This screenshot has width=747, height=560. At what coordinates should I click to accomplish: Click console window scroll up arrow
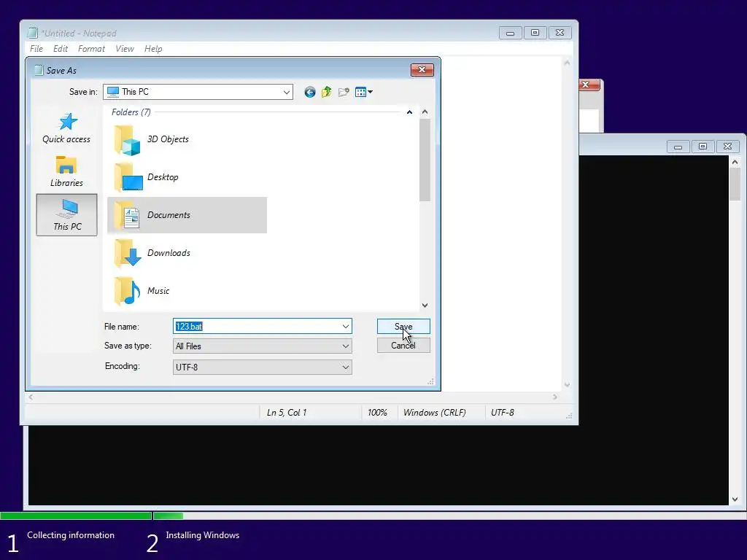[x=735, y=162]
